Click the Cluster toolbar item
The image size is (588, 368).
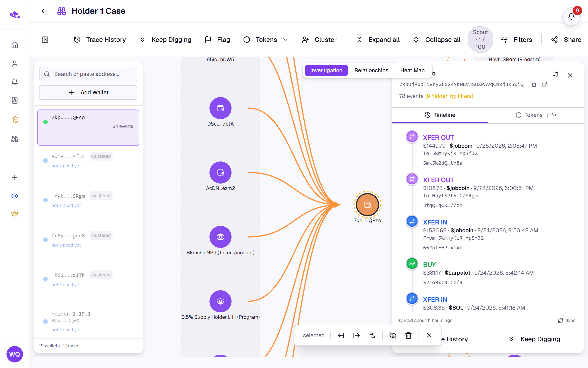tap(319, 40)
